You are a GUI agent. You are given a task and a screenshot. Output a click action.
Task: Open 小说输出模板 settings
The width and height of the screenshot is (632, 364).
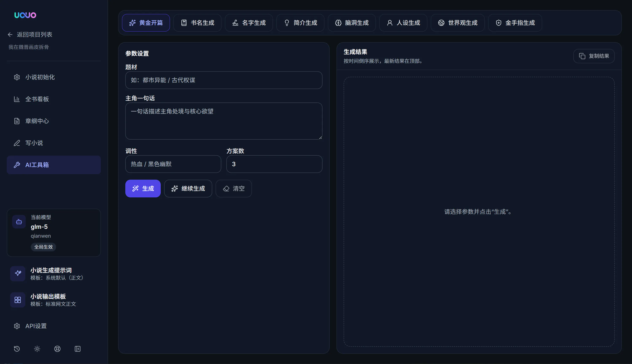[x=54, y=300]
